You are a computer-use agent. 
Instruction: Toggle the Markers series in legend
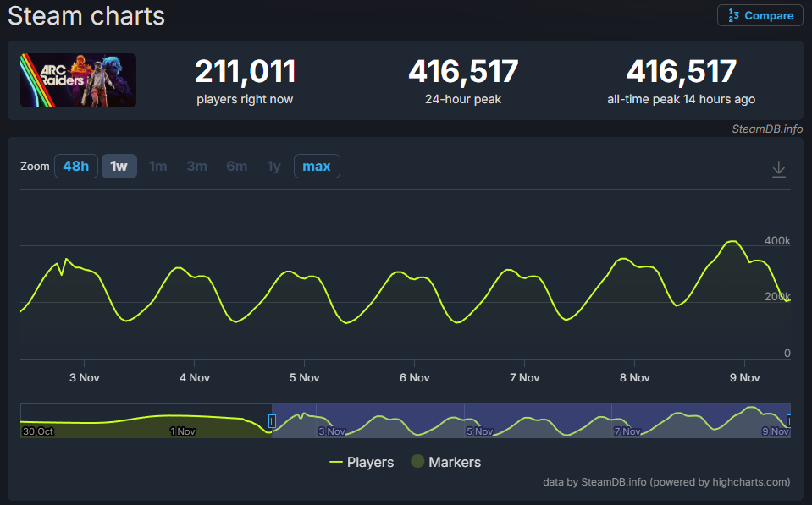click(x=445, y=462)
